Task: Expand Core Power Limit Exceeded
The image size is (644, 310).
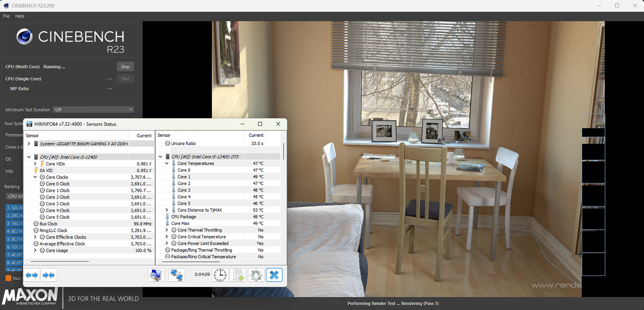Action: (x=166, y=243)
